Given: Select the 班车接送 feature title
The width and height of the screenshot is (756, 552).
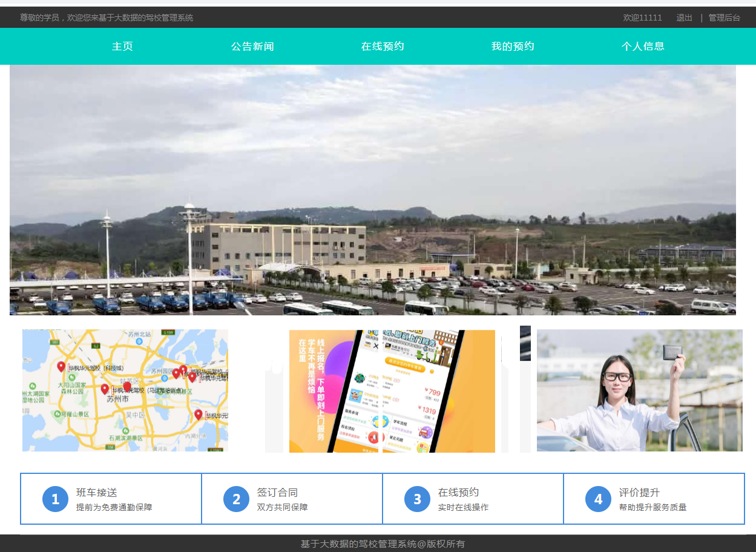Looking at the screenshot, I should (x=97, y=493).
